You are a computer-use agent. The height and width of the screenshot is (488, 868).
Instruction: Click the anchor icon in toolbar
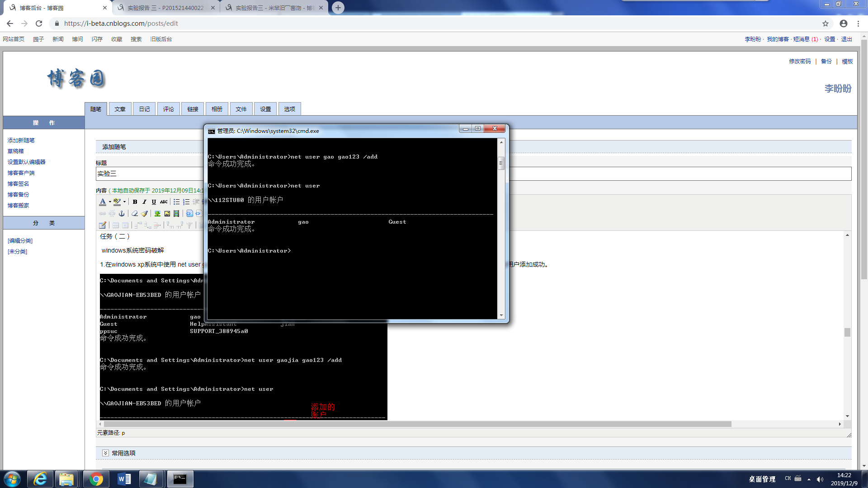click(x=122, y=214)
